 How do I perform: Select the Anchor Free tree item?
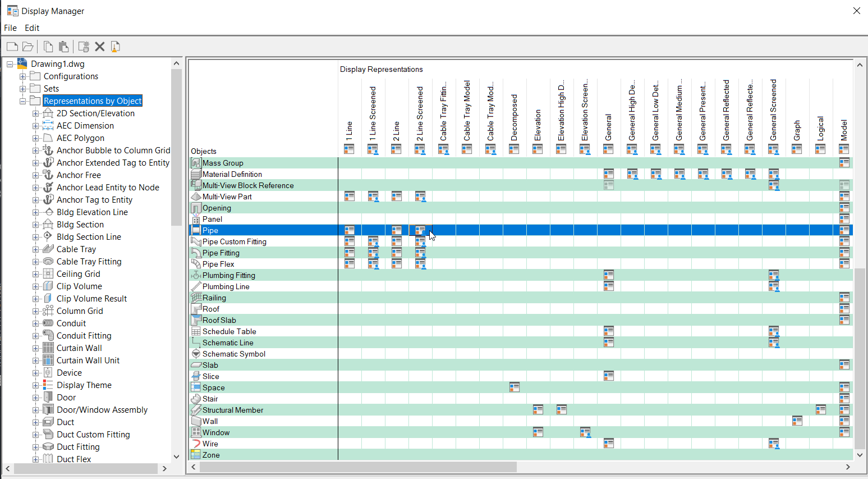(x=79, y=175)
